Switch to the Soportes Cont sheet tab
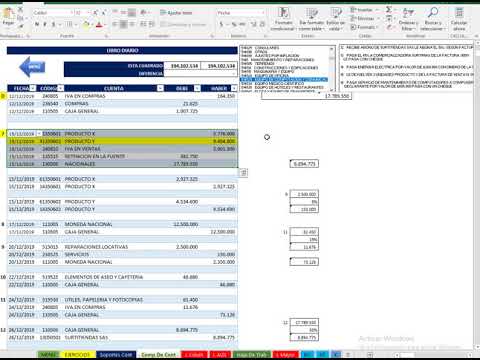 [116, 355]
